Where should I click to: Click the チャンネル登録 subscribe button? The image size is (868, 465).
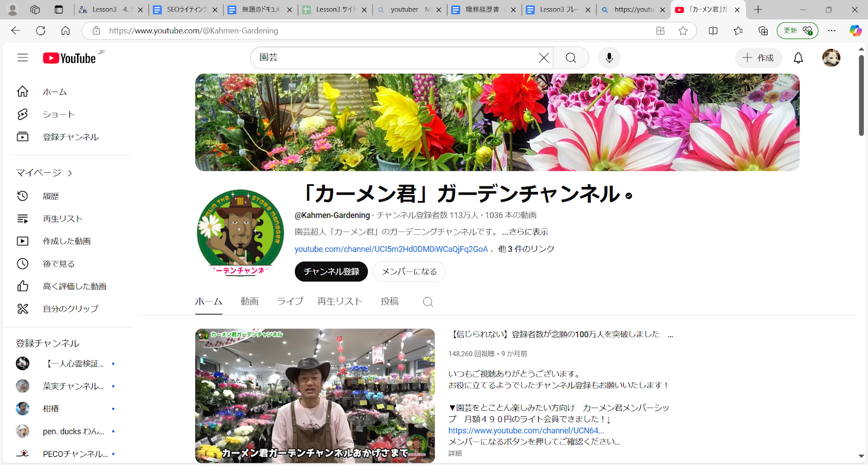331,272
